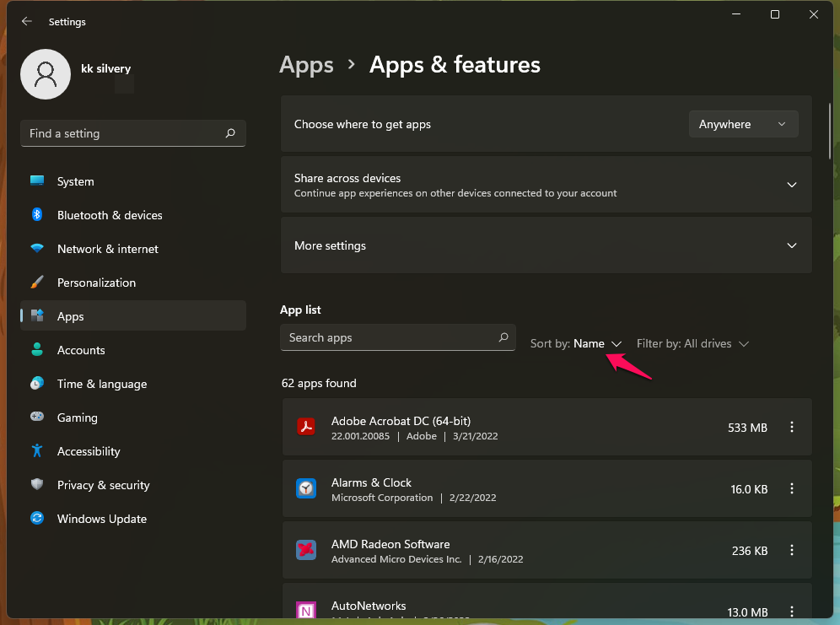Close the Settings window
840x625 pixels.
pos(813,14)
